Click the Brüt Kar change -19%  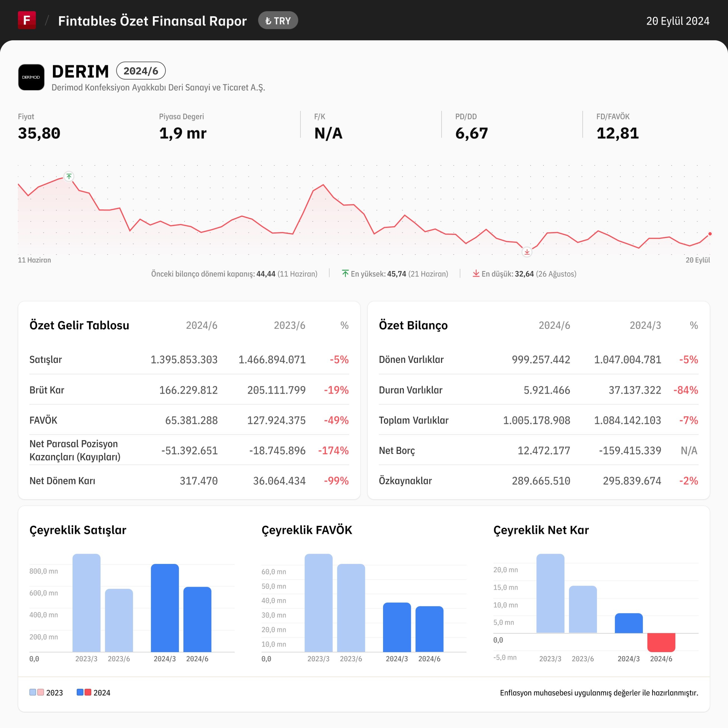click(x=336, y=390)
